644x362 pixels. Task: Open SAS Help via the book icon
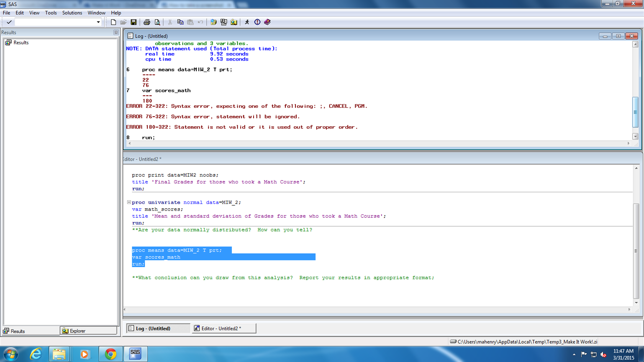(267, 22)
